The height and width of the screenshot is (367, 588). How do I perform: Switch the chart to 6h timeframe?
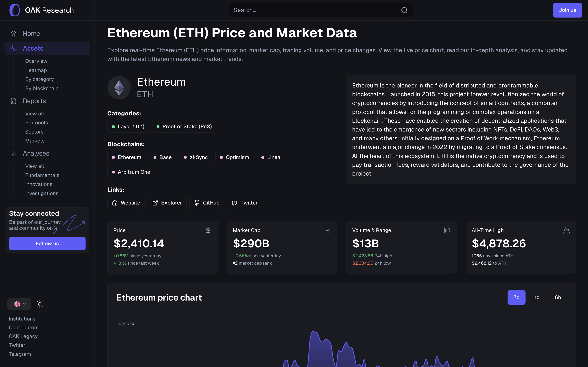[x=558, y=297]
